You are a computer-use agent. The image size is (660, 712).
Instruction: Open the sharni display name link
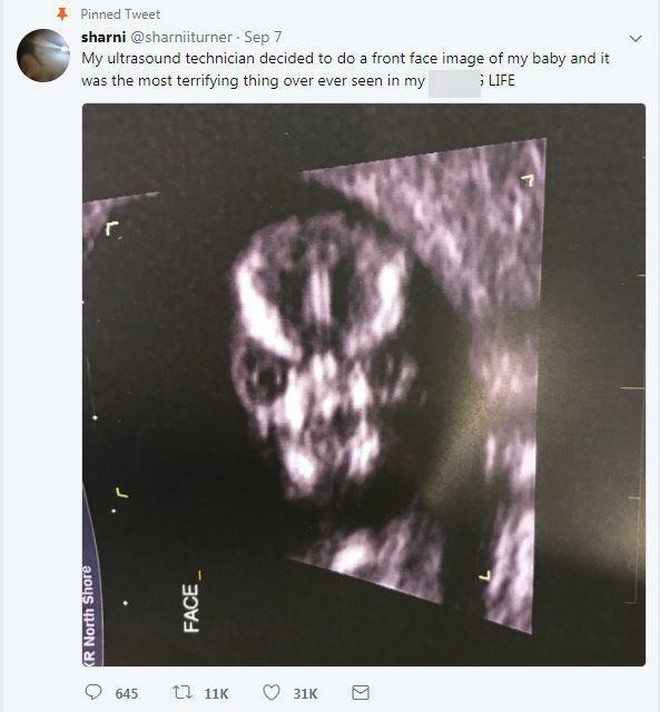[x=103, y=37]
